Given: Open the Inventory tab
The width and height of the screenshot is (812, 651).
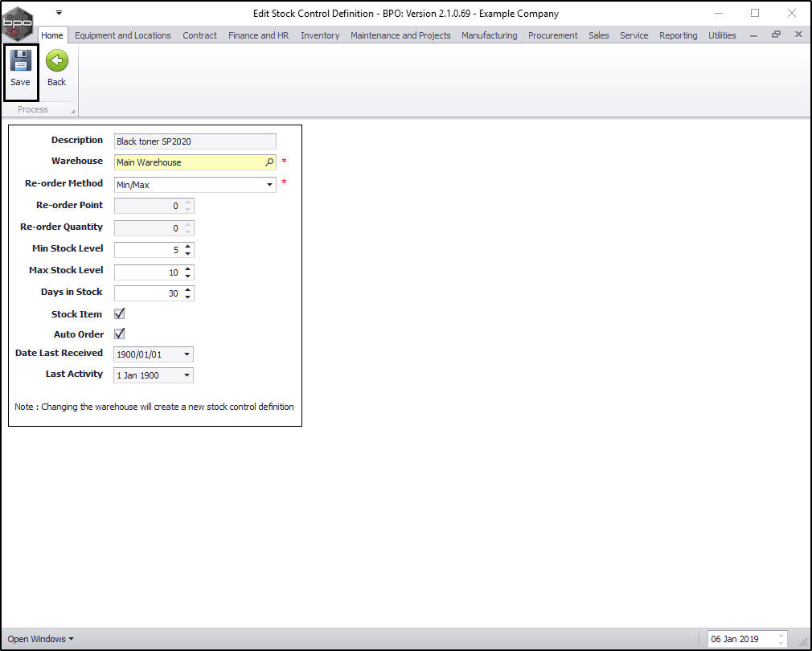Looking at the screenshot, I should (320, 35).
